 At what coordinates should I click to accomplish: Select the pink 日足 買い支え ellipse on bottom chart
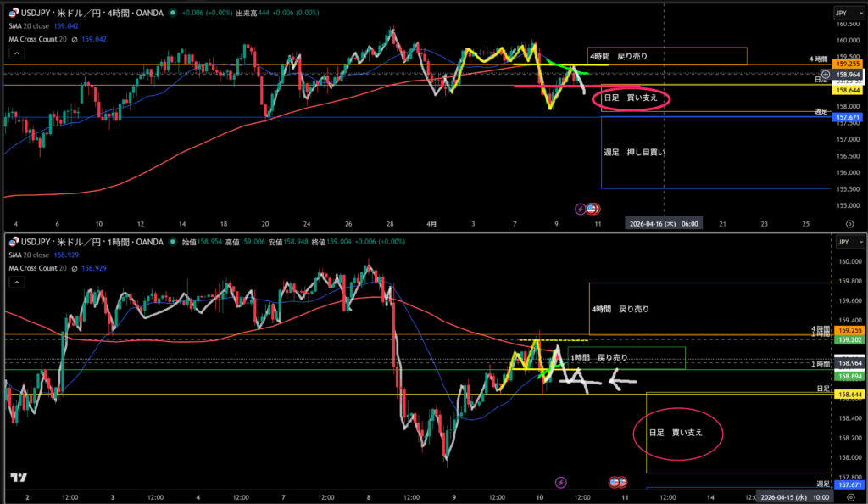pos(680,433)
